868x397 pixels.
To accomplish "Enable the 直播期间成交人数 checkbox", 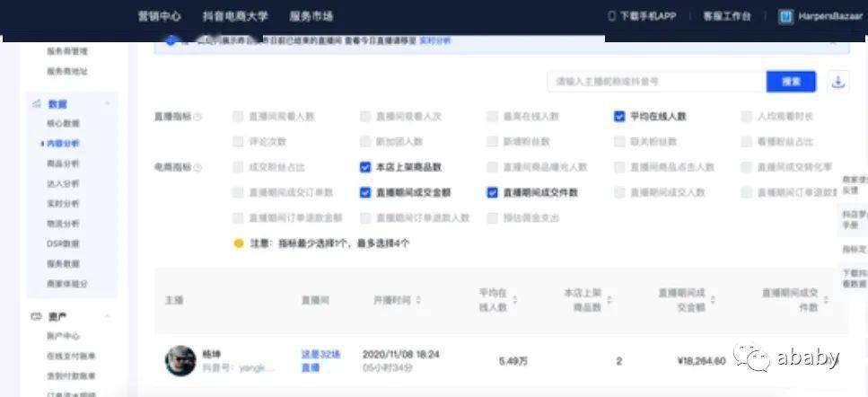I will 619,193.
